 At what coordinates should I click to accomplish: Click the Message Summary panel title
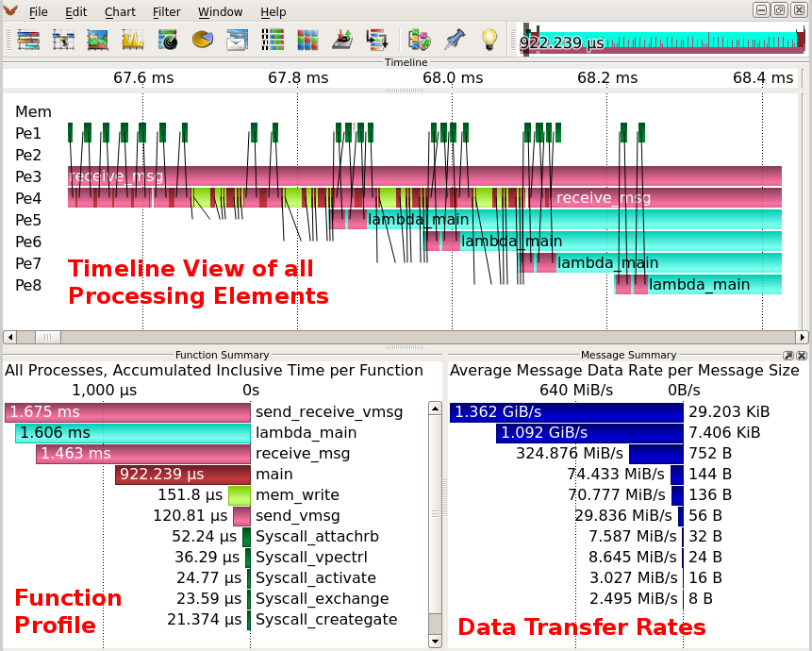click(x=628, y=356)
